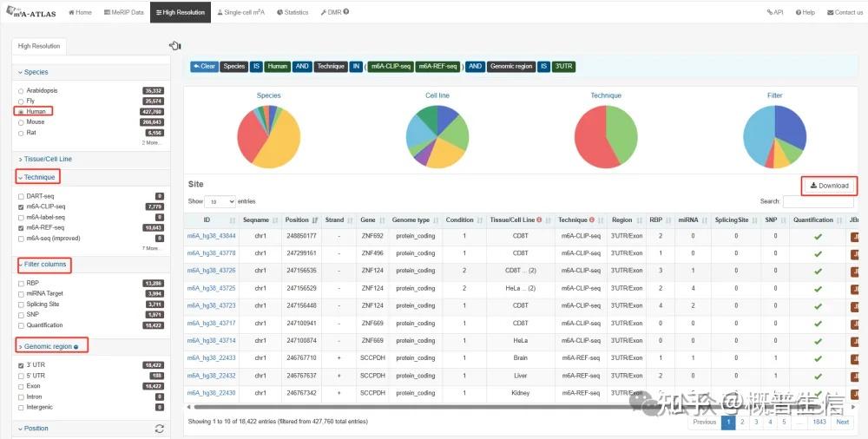Click the red info icon on Technique column
Screen dimensions: 868x439
(591, 219)
